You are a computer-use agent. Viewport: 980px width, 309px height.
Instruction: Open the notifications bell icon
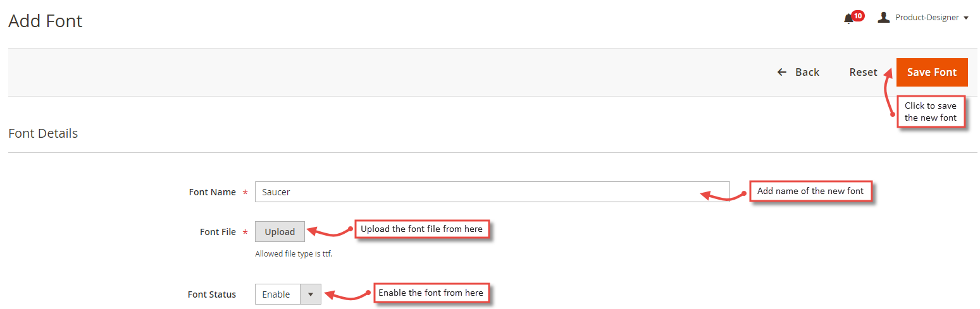coord(848,19)
